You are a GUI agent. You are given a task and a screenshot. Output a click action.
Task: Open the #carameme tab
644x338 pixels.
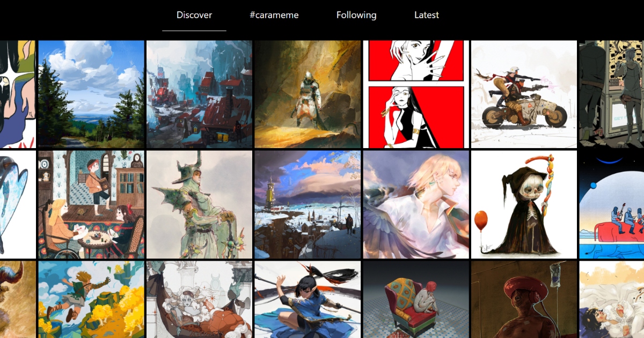point(274,15)
